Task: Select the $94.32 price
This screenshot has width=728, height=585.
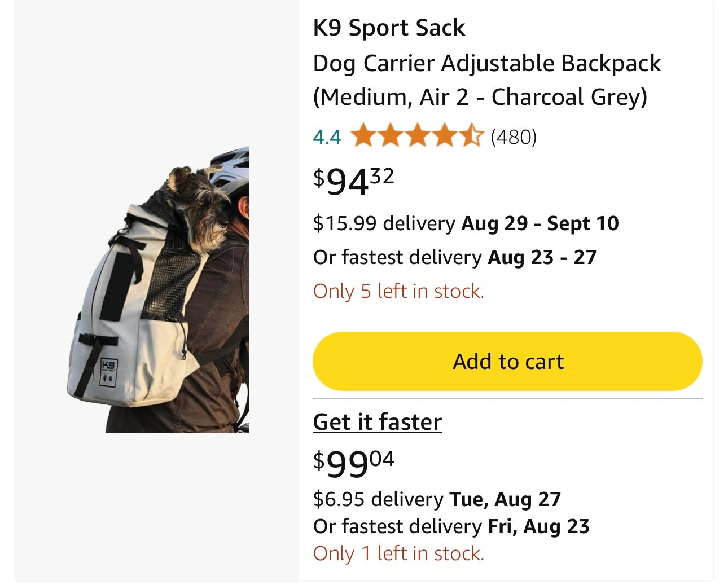Action: [353, 181]
